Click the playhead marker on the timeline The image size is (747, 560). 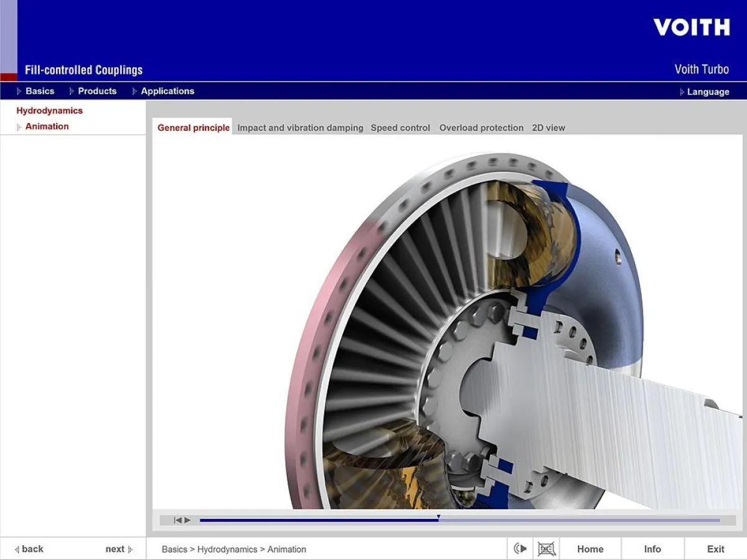coord(438,518)
